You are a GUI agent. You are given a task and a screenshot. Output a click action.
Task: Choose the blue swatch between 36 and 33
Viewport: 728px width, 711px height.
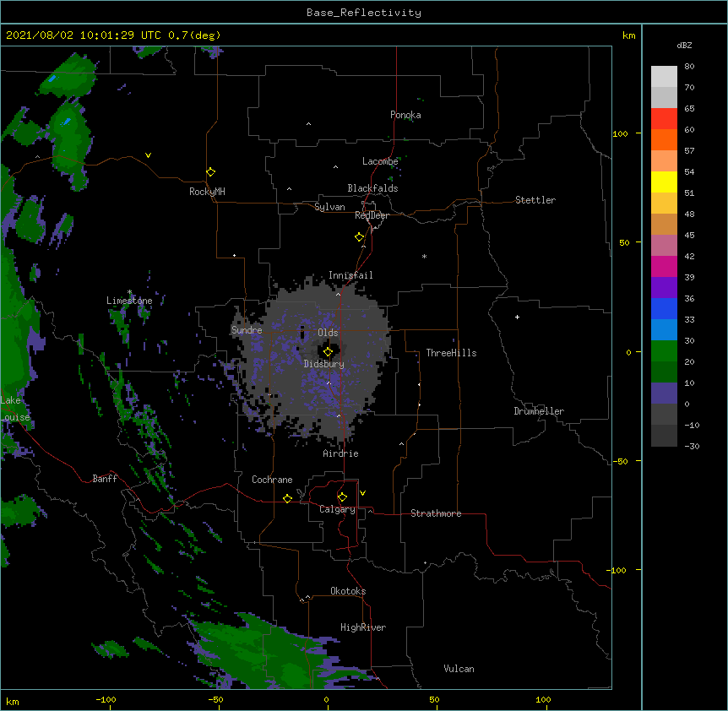[x=664, y=308]
